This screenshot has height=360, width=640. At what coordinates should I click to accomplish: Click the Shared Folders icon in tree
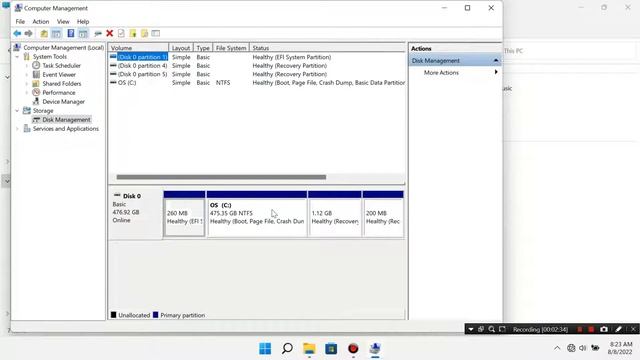pyautogui.click(x=36, y=83)
